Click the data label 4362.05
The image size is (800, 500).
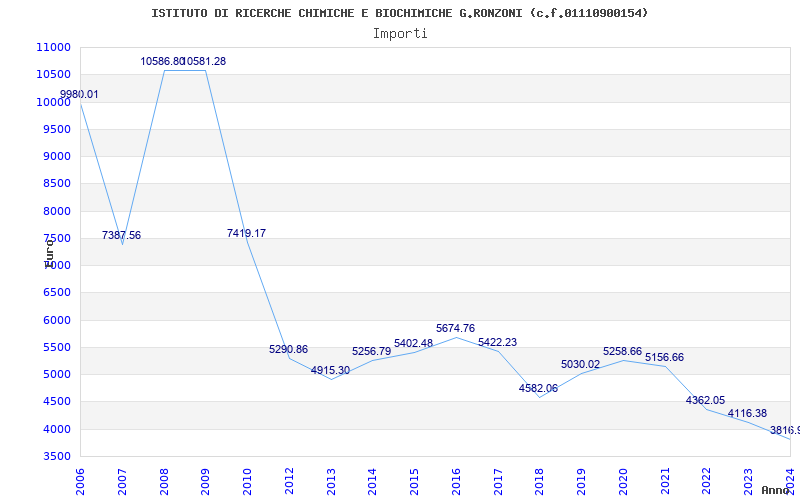(705, 401)
